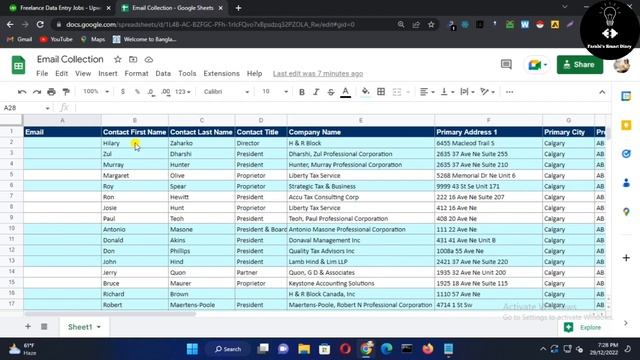Open the font size 10 dropdown
Screen dimensions: 640x360
[x=275, y=92]
